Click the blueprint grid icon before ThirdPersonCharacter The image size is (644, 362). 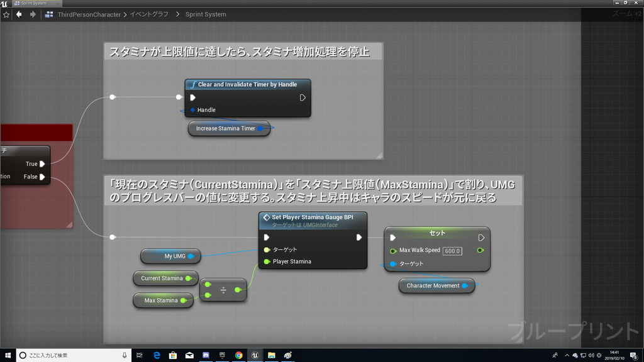tap(49, 14)
